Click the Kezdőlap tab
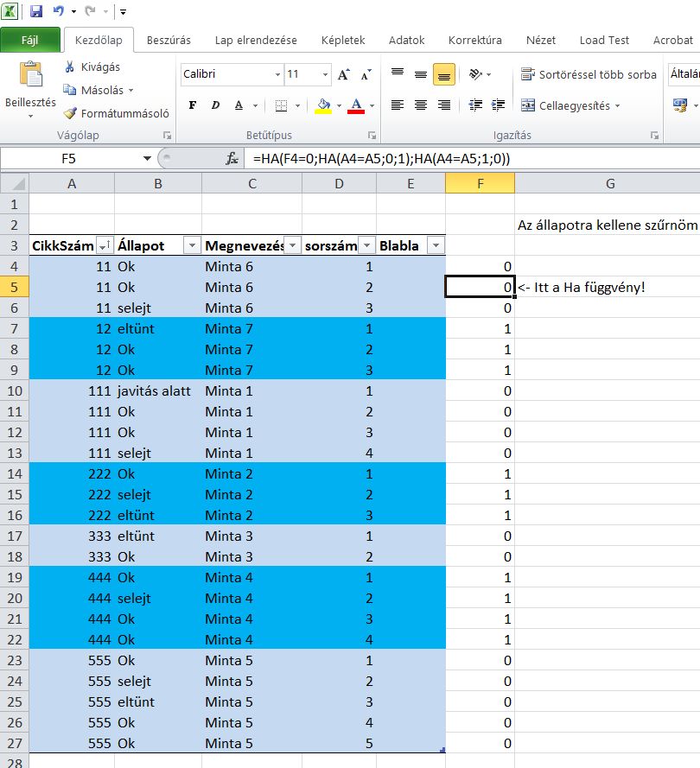 99,40
